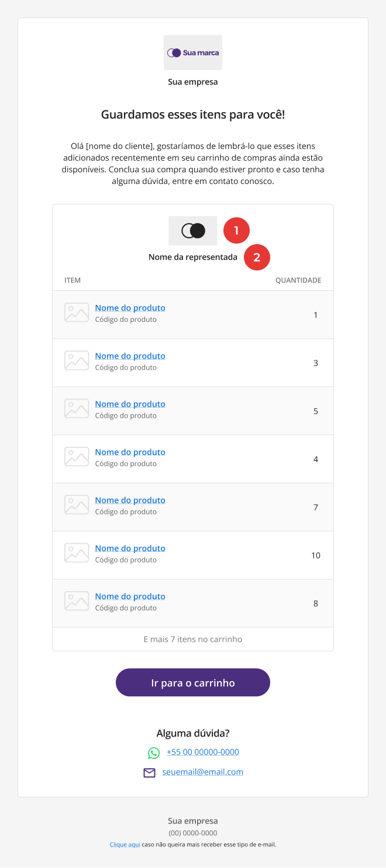Click the envelope email icon
This screenshot has width=386, height=868.
(x=150, y=773)
